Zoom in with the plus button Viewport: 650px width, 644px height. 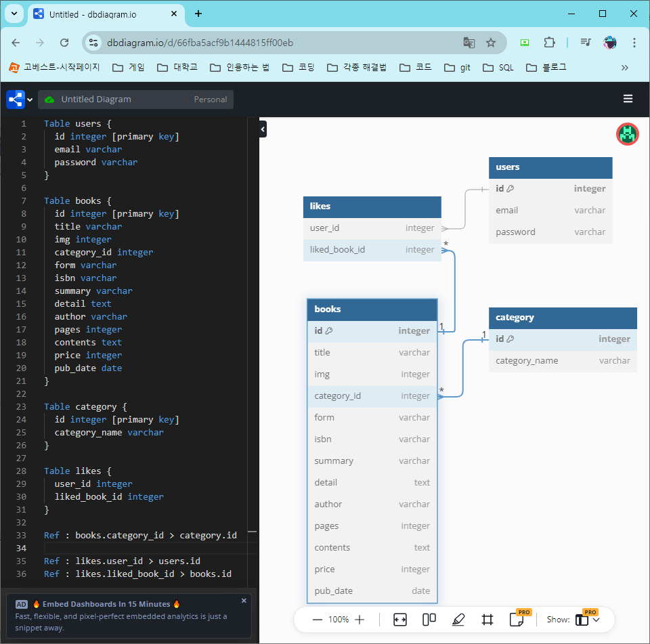tap(360, 620)
